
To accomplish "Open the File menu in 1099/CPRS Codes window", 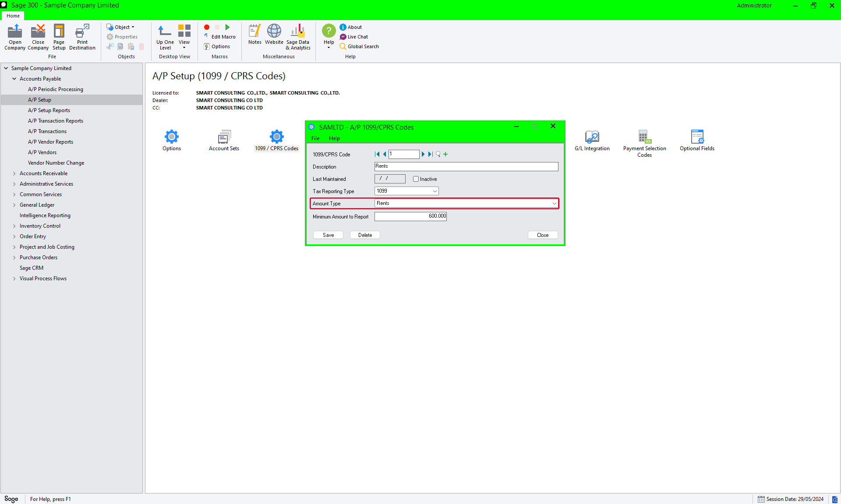I will (x=315, y=138).
